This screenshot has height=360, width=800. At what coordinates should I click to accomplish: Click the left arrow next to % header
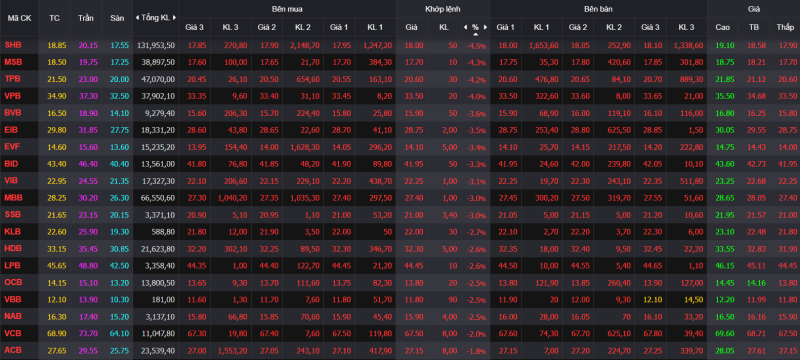click(x=465, y=27)
